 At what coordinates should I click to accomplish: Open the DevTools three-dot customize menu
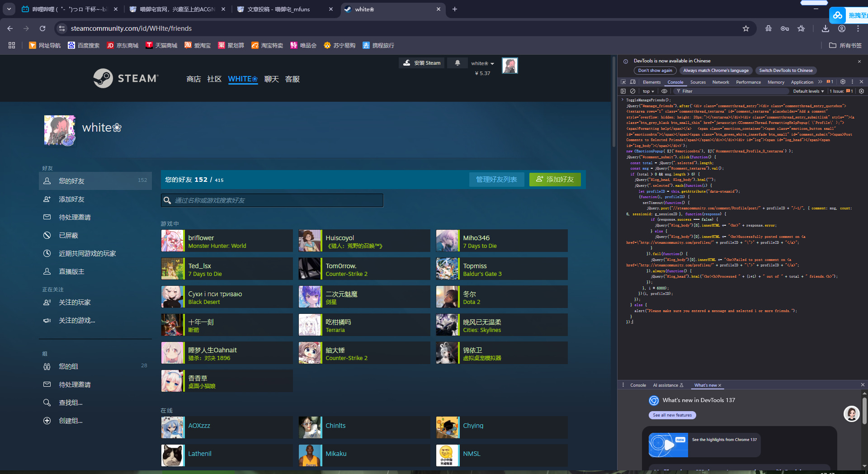click(853, 82)
